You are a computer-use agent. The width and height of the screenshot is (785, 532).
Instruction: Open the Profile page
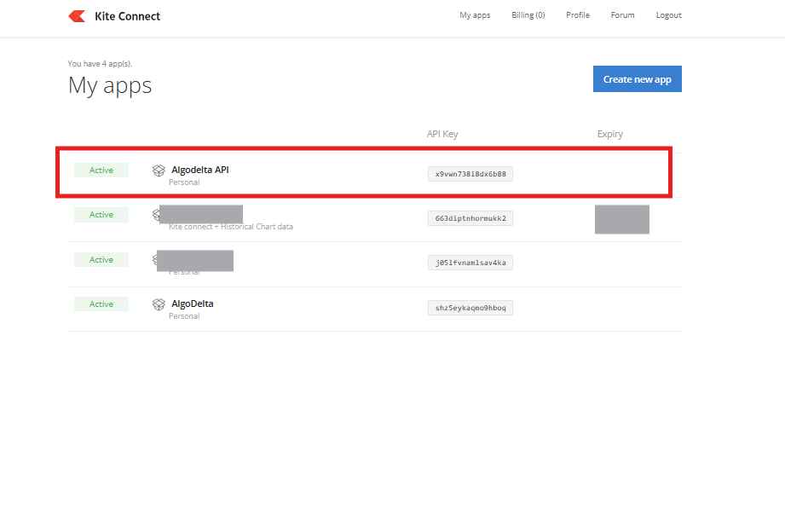pyautogui.click(x=577, y=15)
